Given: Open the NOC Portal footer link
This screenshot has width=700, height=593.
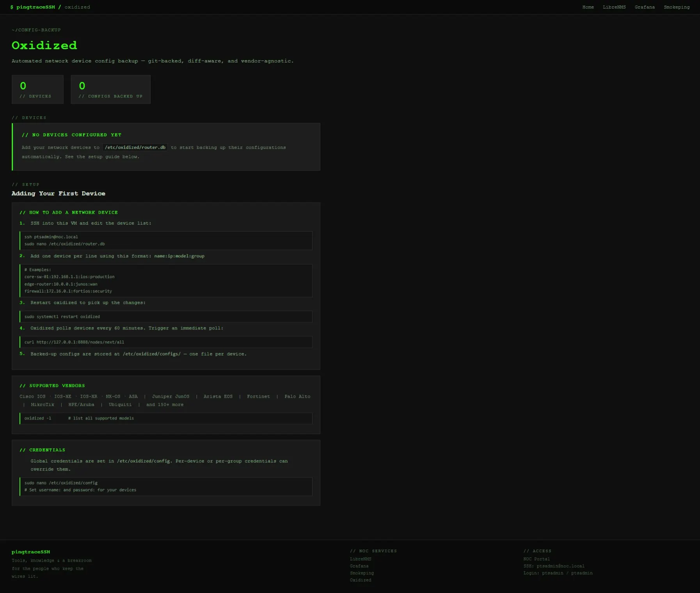Looking at the screenshot, I should 537,559.
